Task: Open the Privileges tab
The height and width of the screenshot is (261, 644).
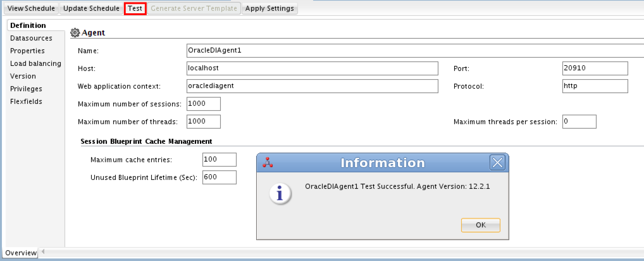Action: (27, 89)
